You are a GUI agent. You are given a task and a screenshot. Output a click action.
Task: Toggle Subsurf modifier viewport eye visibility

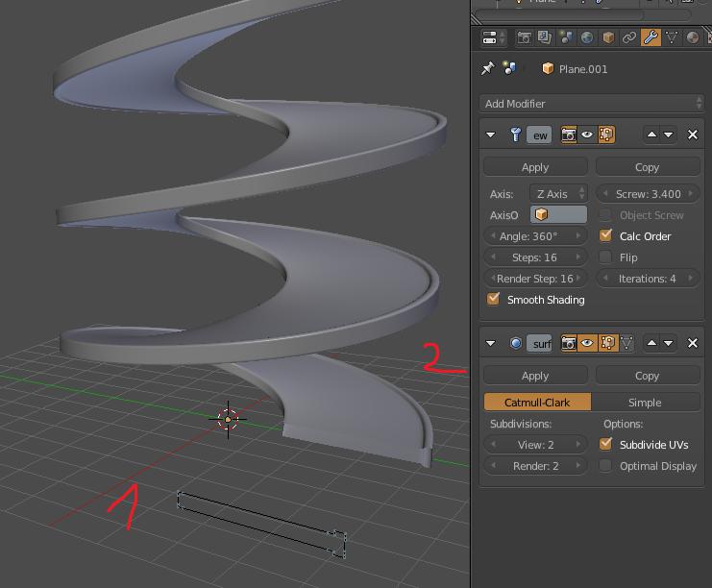click(x=586, y=343)
